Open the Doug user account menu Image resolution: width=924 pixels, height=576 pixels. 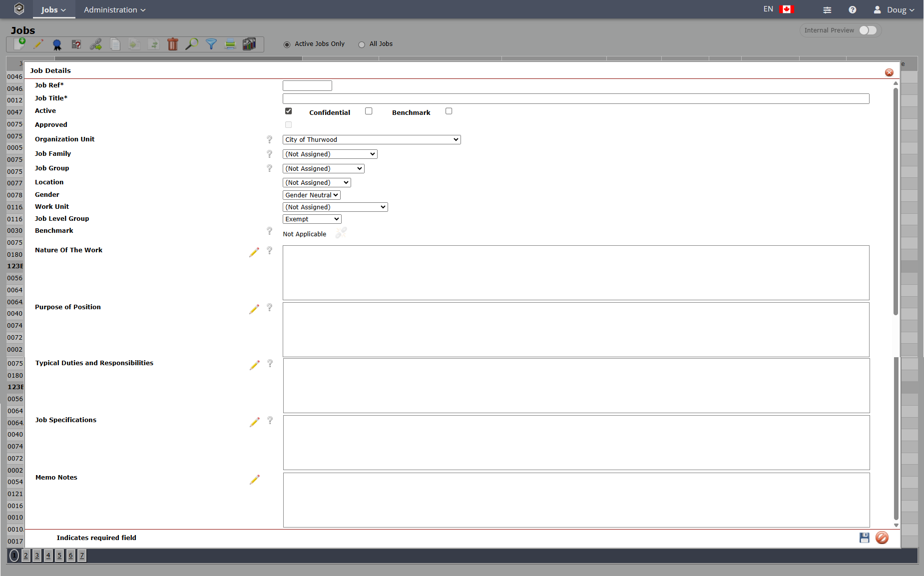point(895,10)
